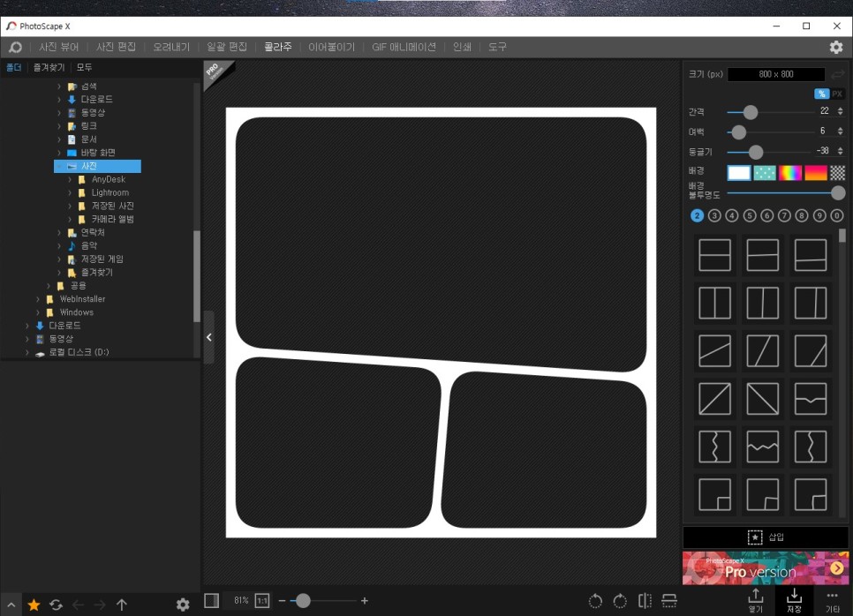This screenshot has height=616, width=853.
Task: Pick the transparent checkered background swatch
Action: [838, 173]
